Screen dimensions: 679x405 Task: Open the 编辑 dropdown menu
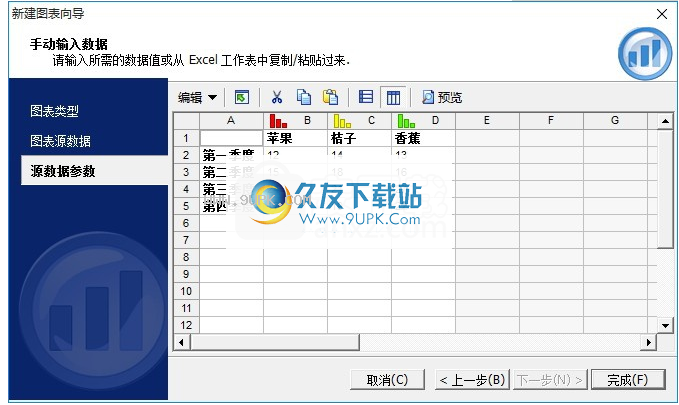click(x=197, y=97)
